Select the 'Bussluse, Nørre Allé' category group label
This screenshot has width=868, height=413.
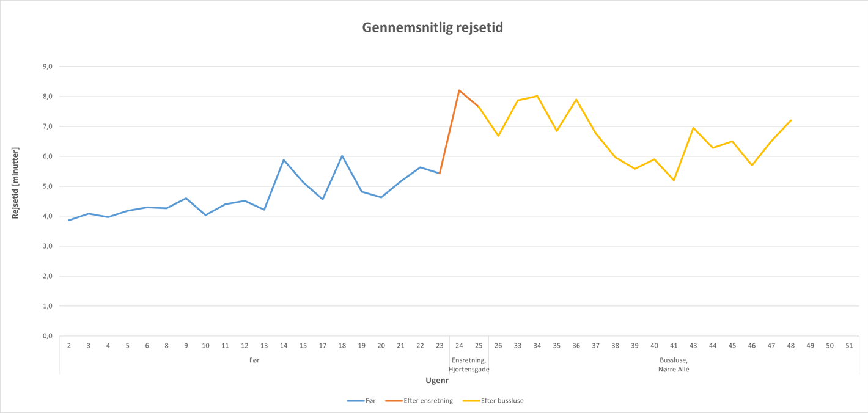[x=674, y=365]
